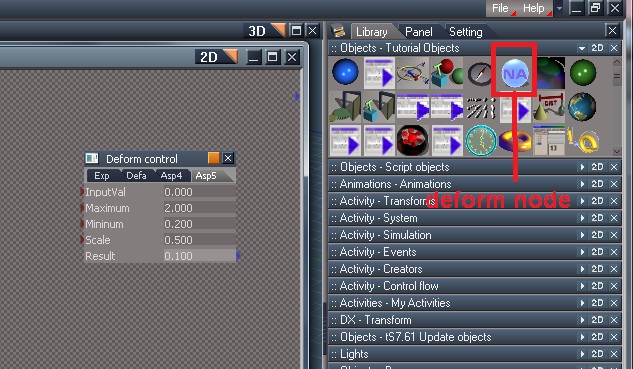
Task: Select the green sphere object icon
Action: click(x=583, y=73)
